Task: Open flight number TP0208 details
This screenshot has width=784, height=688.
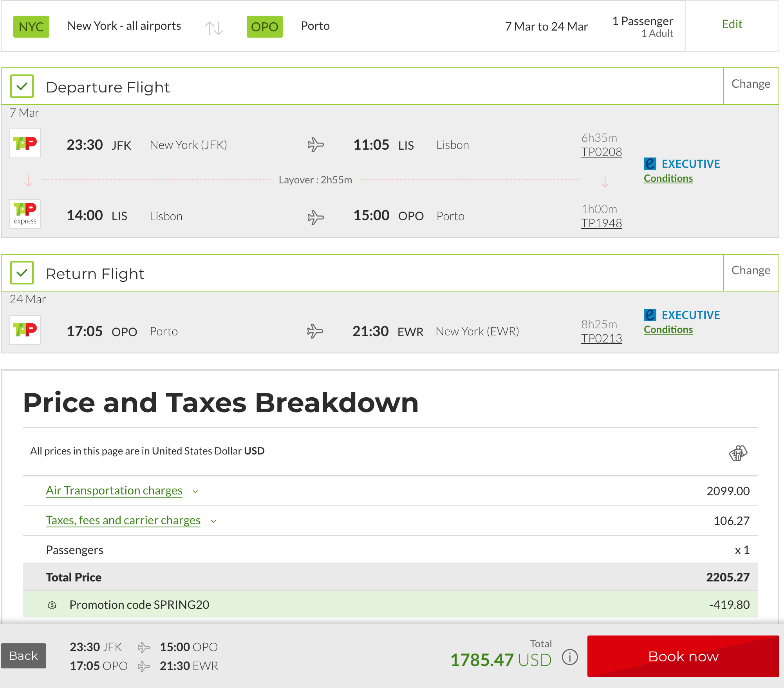Action: click(x=601, y=152)
